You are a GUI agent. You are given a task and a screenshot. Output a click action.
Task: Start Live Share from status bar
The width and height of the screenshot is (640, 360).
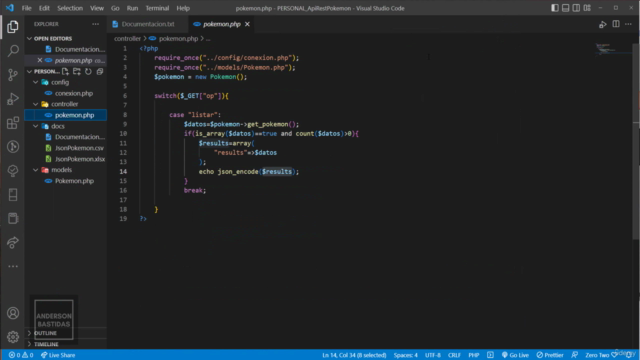[58, 355]
